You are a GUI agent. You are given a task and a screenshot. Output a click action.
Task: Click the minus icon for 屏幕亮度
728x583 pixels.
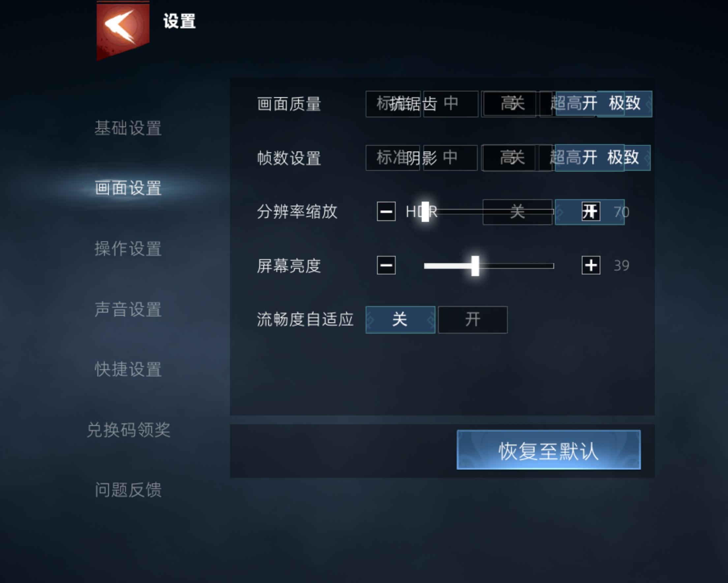[x=386, y=265]
